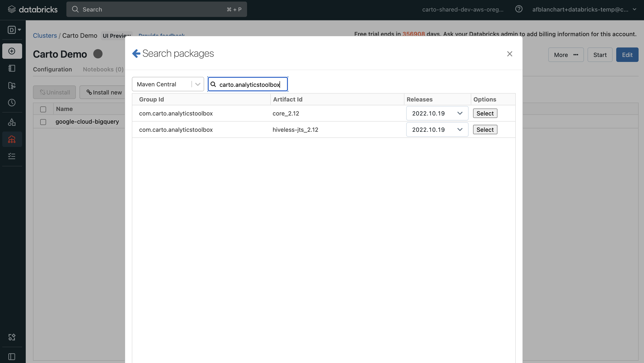Click the core_2.12 artifact cell
Viewport: 644px width, 363px height.
click(286, 113)
